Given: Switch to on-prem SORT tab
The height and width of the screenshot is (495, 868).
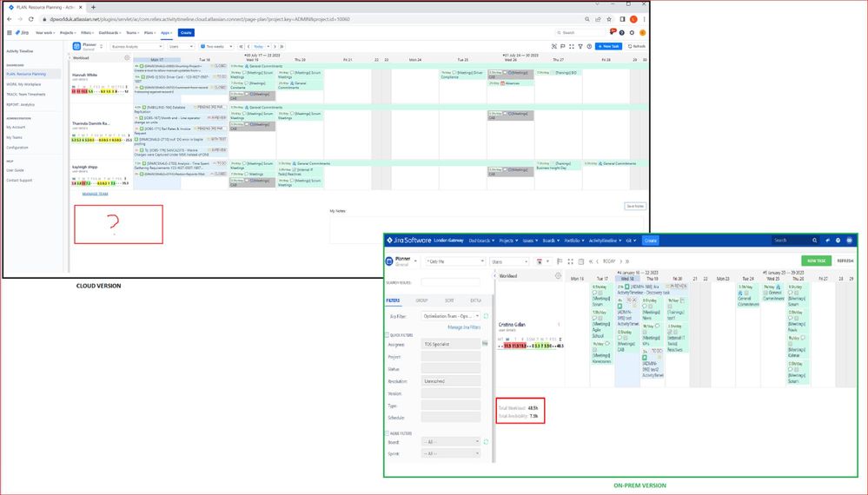Looking at the screenshot, I should (449, 300).
